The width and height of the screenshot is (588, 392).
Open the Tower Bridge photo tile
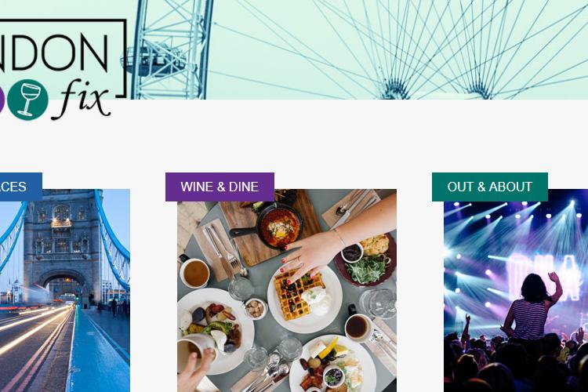pyautogui.click(x=65, y=290)
